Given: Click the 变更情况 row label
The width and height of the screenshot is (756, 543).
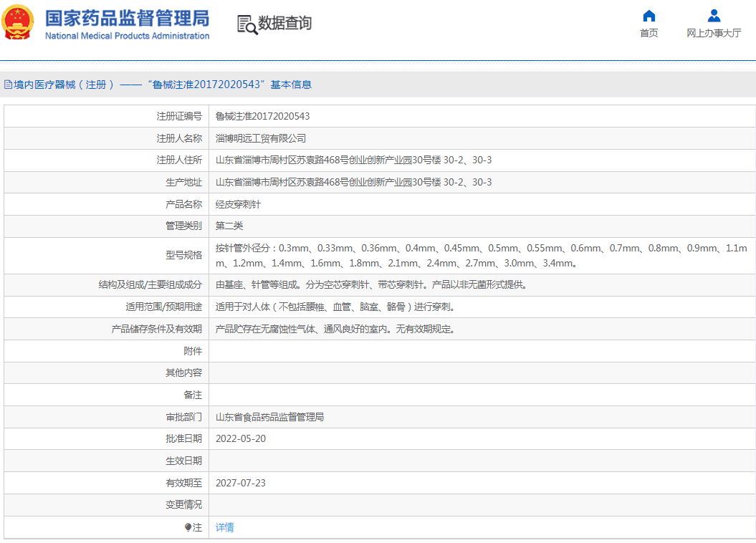Looking at the screenshot, I should tap(183, 505).
